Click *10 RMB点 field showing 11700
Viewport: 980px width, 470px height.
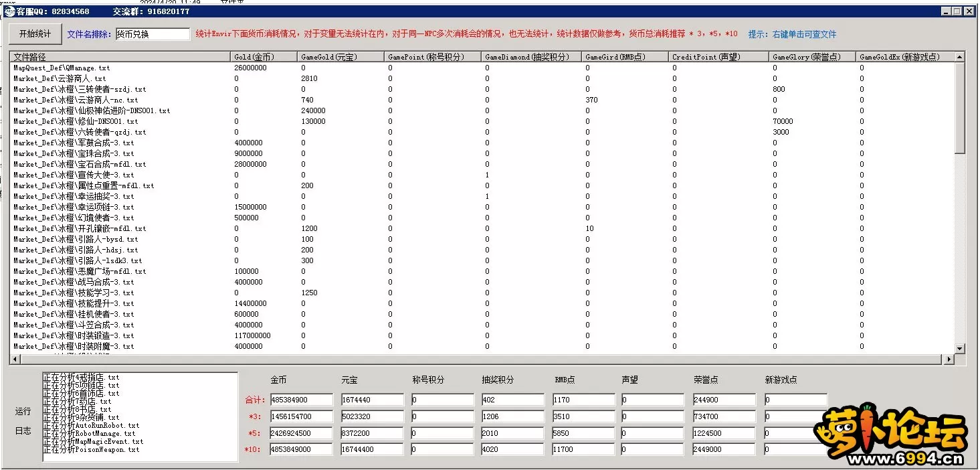coord(584,450)
